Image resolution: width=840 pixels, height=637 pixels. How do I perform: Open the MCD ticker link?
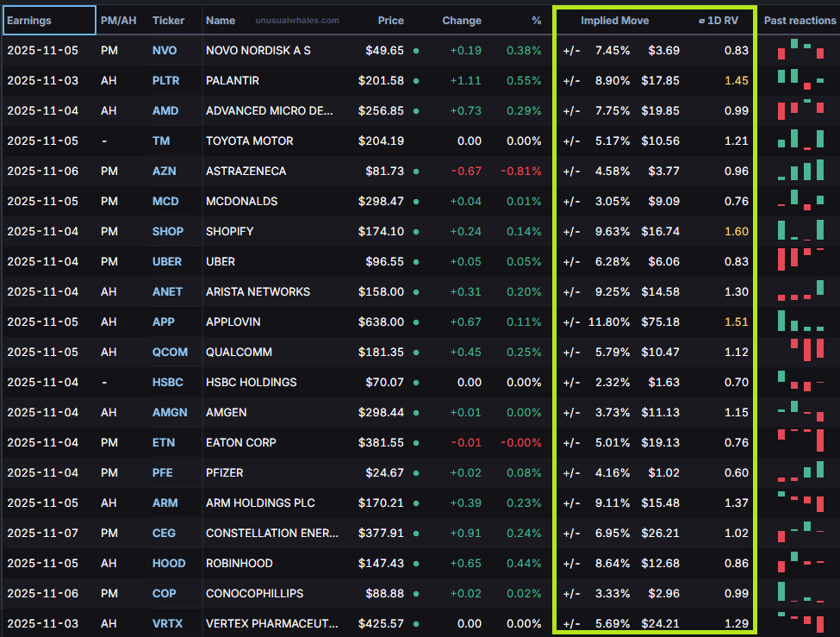coord(165,201)
